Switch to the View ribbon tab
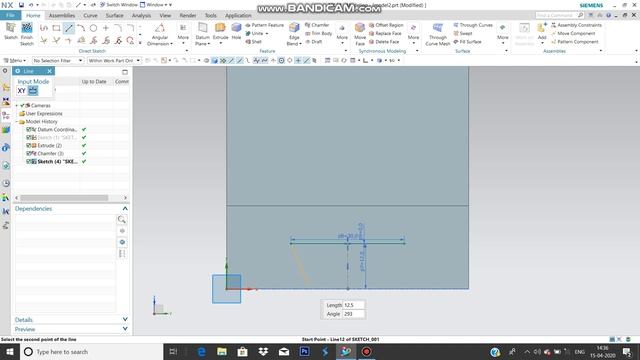 coord(165,16)
